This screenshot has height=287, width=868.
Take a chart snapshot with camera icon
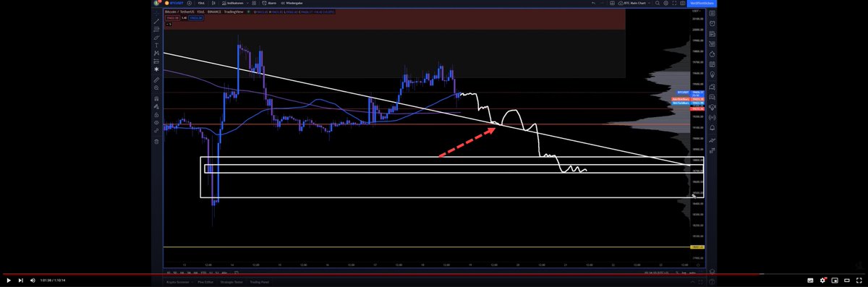682,3
